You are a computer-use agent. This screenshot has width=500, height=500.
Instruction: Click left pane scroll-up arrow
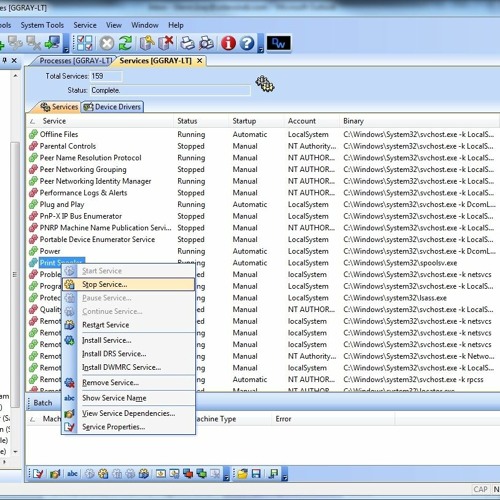click(x=15, y=76)
